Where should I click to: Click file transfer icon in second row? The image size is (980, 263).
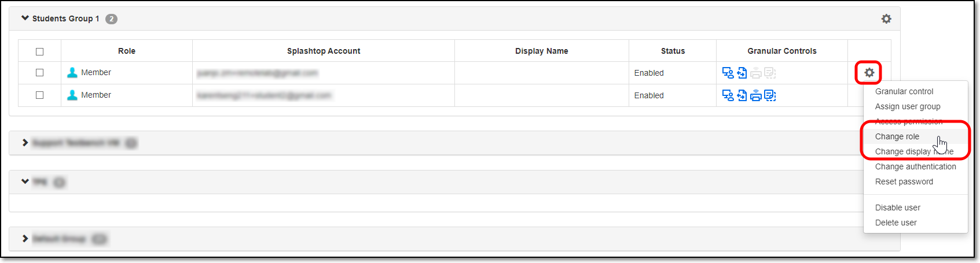742,95
